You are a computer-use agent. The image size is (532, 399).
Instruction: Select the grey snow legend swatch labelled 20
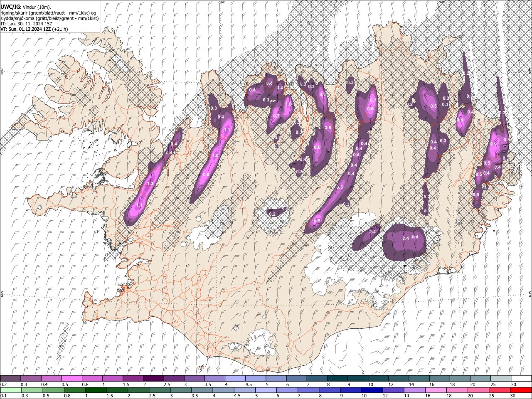tap(480, 379)
